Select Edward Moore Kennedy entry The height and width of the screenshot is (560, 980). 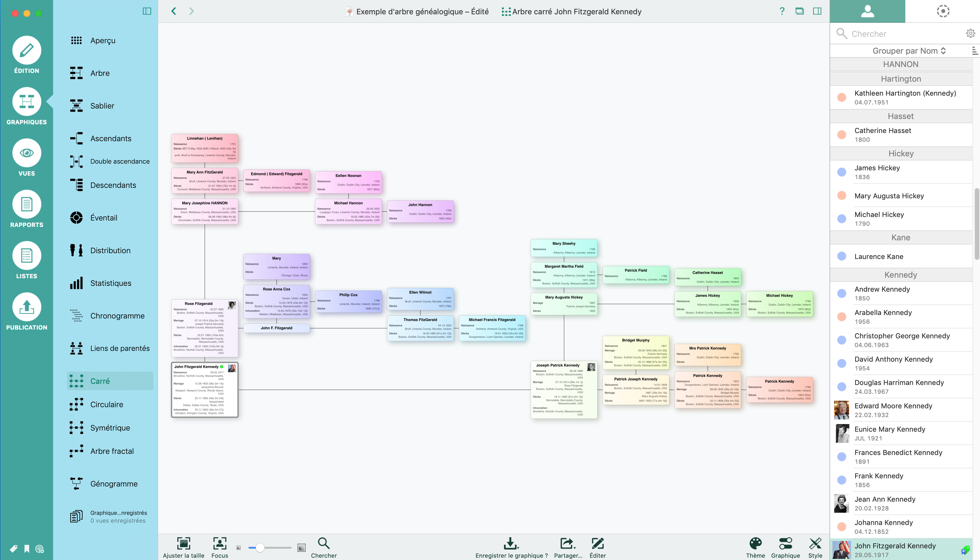[901, 410]
